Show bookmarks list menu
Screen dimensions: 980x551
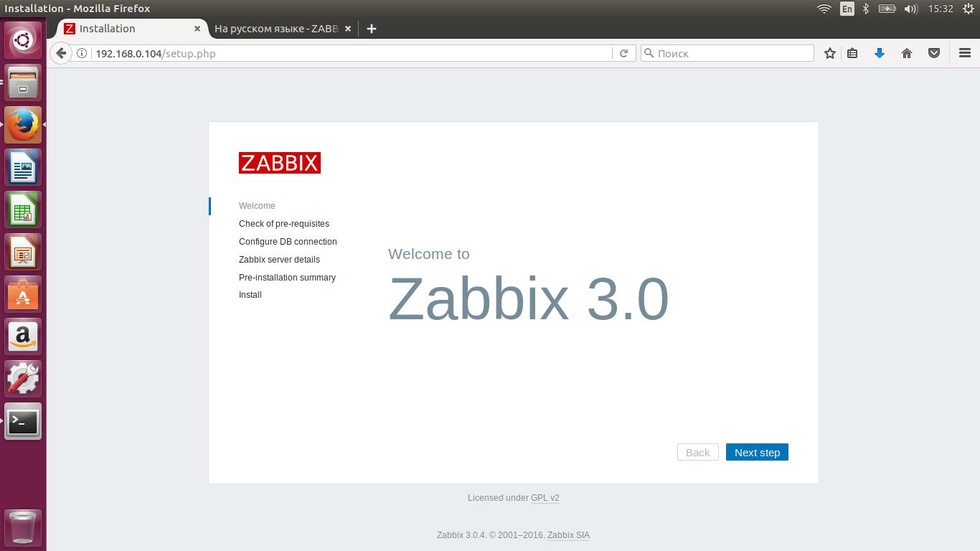[x=852, y=53]
